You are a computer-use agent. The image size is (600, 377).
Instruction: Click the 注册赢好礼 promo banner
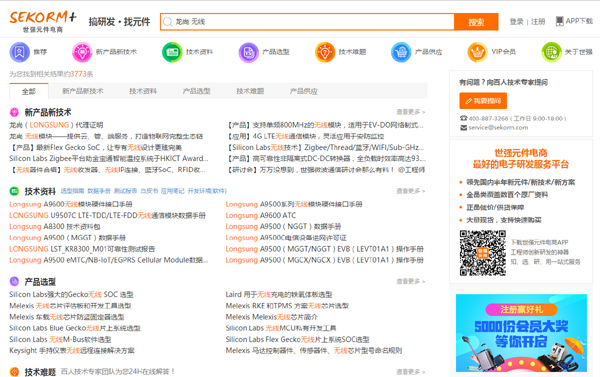point(521,333)
